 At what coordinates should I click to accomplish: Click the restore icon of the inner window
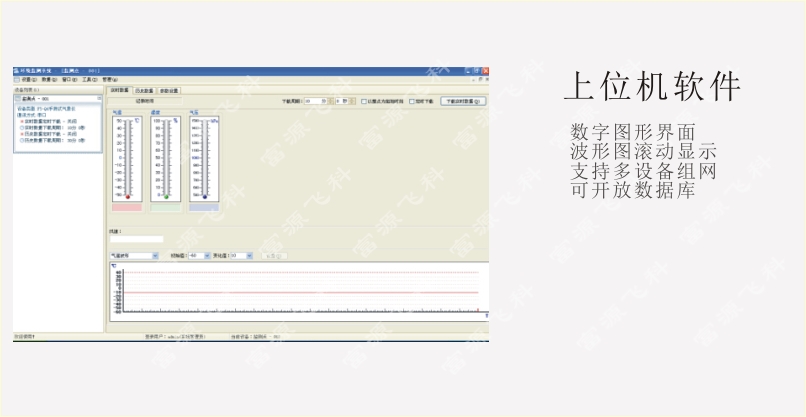(x=479, y=79)
